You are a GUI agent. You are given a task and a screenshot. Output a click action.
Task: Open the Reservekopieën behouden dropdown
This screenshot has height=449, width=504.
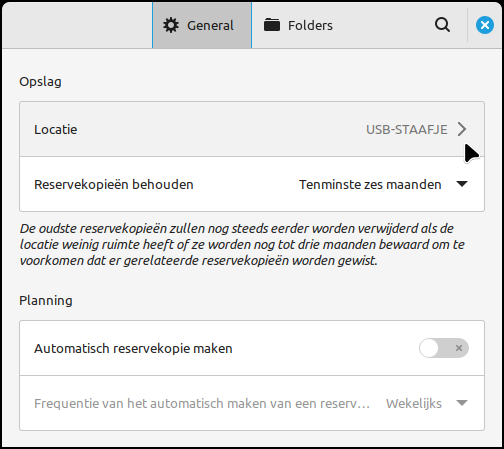(383, 184)
